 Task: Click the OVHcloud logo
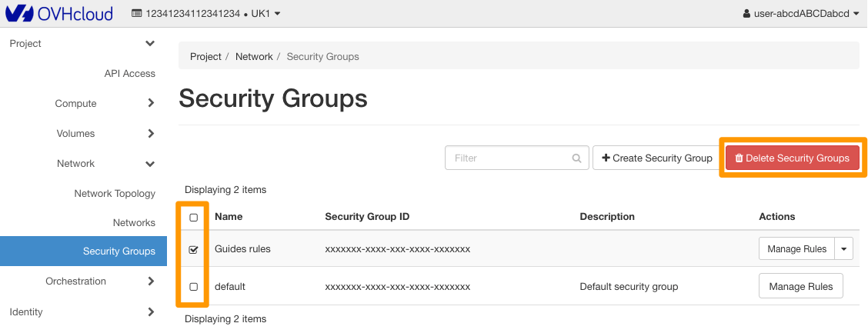click(58, 13)
